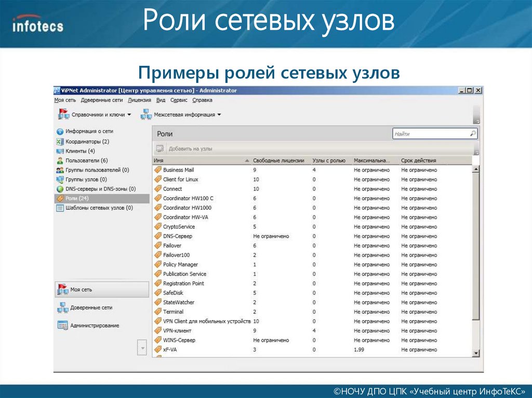Click the Client for Linux tag icon
The height and width of the screenshot is (398, 532).
pyautogui.click(x=158, y=180)
